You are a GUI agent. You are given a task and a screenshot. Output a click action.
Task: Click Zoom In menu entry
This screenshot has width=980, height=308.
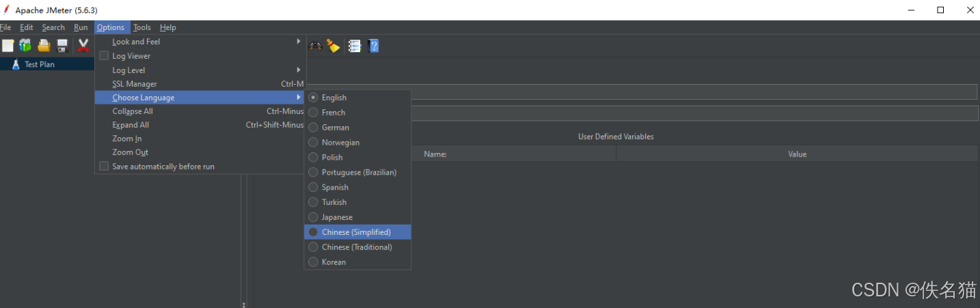click(200, 139)
